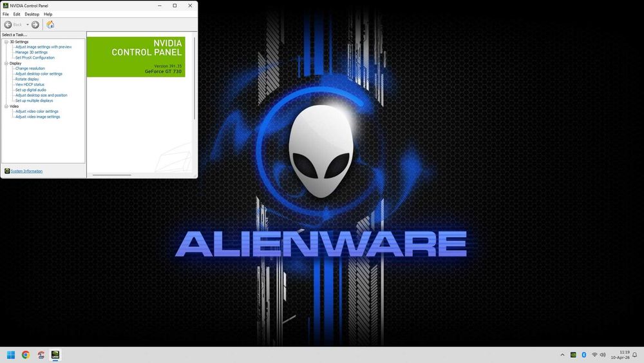Select Set up multiple displays task

pos(34,101)
